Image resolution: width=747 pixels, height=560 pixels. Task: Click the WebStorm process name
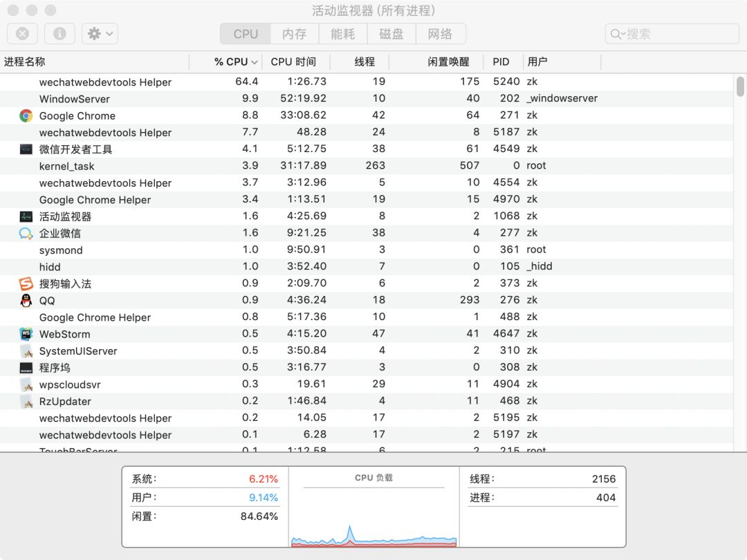tap(65, 335)
